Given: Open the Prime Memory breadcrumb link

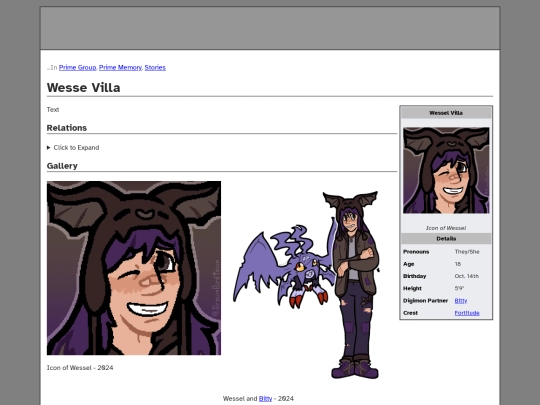Looking at the screenshot, I should 120,68.
